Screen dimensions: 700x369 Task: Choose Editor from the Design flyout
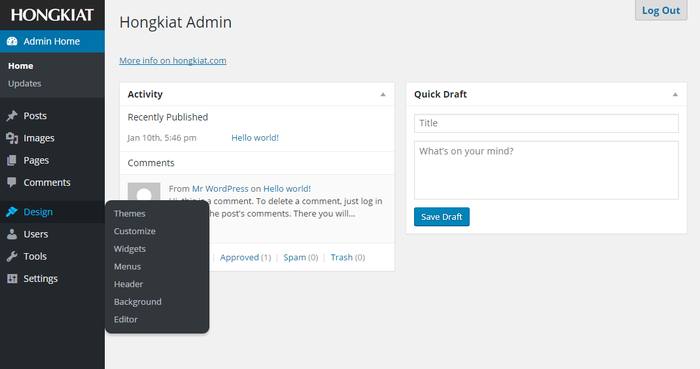pos(125,319)
